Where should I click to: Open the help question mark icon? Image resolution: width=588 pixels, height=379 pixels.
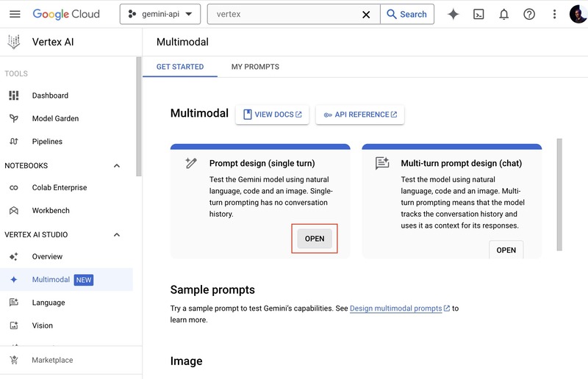[529, 14]
